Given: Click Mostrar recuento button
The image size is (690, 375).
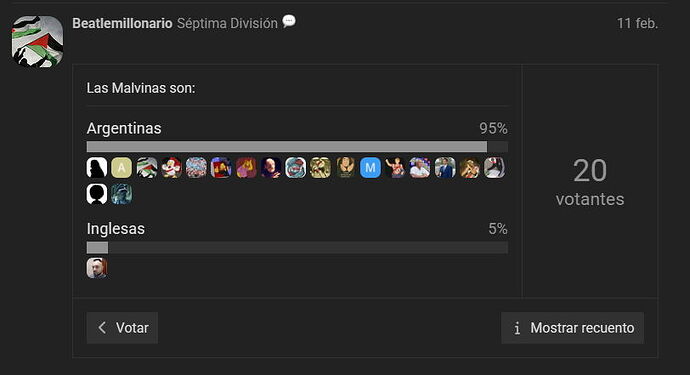Looking at the screenshot, I should [573, 328].
